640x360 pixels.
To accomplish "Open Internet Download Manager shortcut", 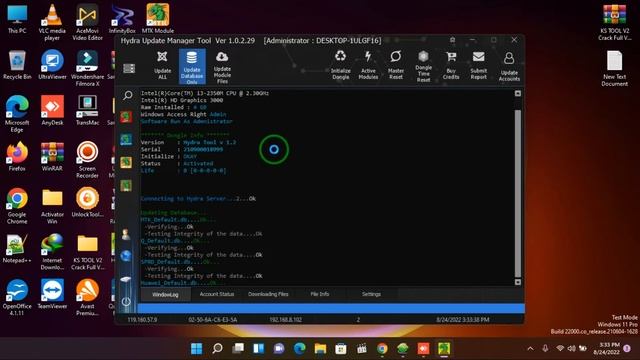I will click(52, 252).
